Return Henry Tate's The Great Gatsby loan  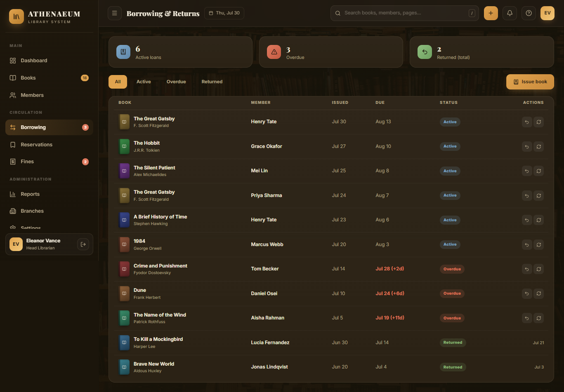click(527, 122)
